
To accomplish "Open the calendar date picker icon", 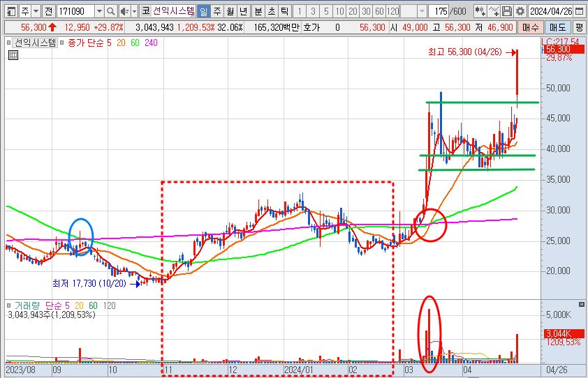I will (x=579, y=12).
